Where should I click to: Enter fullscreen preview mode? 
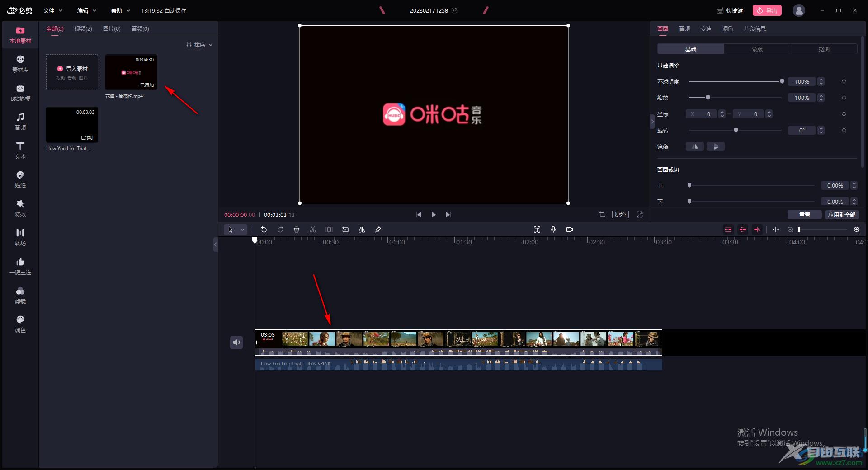[x=640, y=215]
